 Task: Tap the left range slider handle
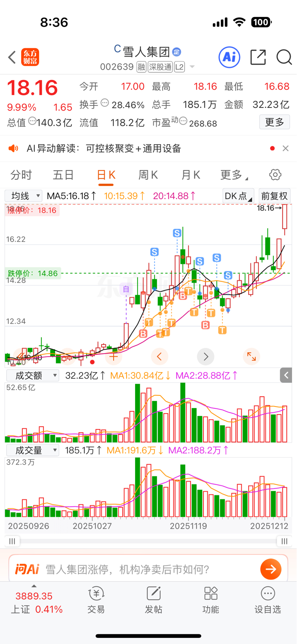click(12, 541)
